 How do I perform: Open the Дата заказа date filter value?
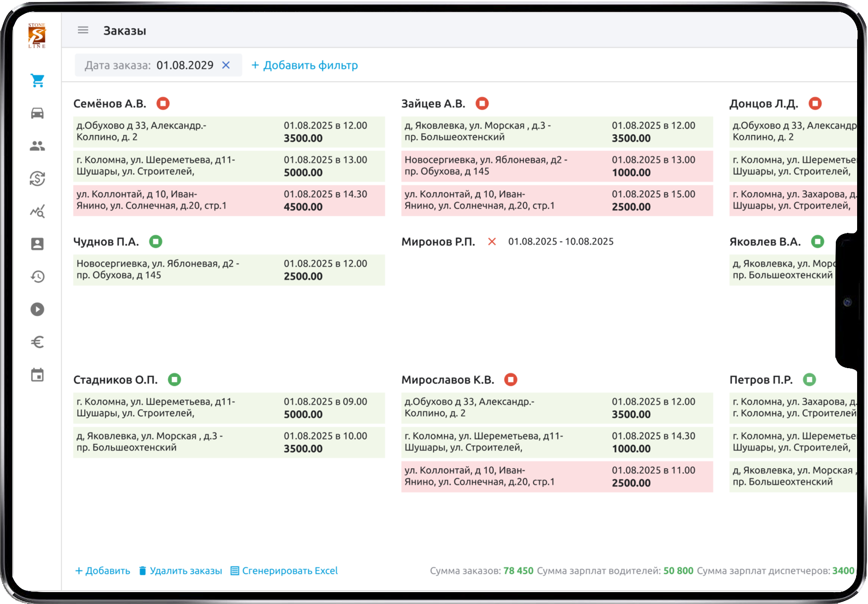[185, 65]
